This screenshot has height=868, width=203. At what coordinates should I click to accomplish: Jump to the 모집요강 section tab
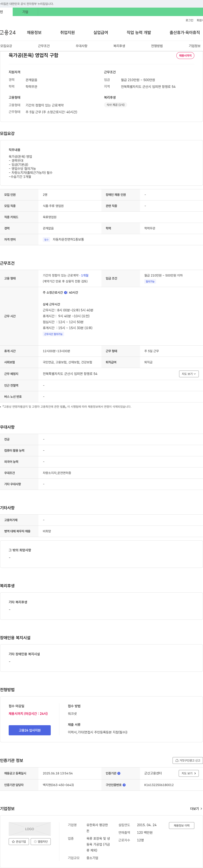[6, 46]
